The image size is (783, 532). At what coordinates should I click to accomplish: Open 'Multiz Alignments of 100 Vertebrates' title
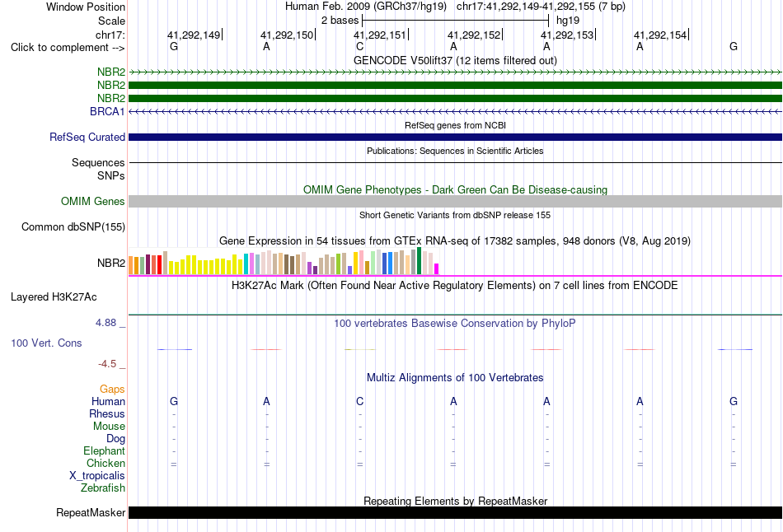(x=455, y=378)
